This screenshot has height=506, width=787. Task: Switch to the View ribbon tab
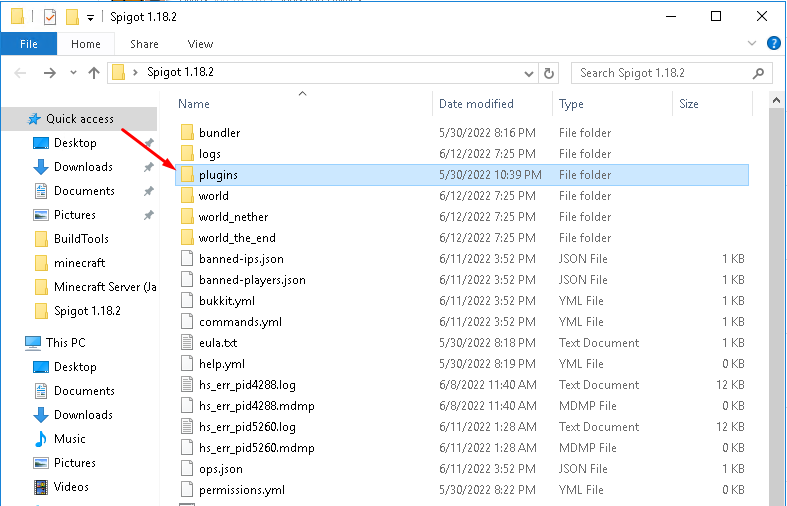pos(200,44)
